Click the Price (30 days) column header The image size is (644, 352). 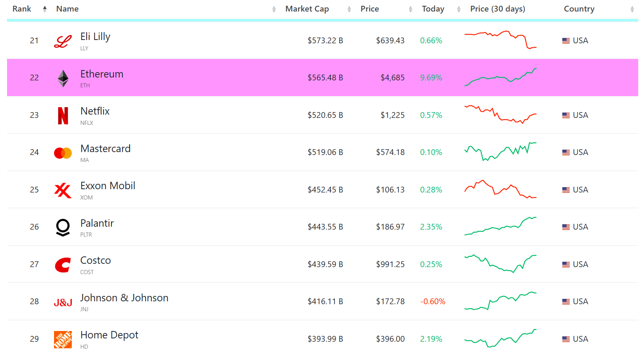click(498, 9)
